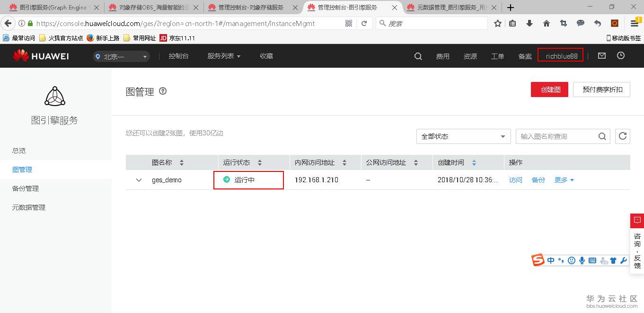Click the orange sun extension icon

coord(615,23)
